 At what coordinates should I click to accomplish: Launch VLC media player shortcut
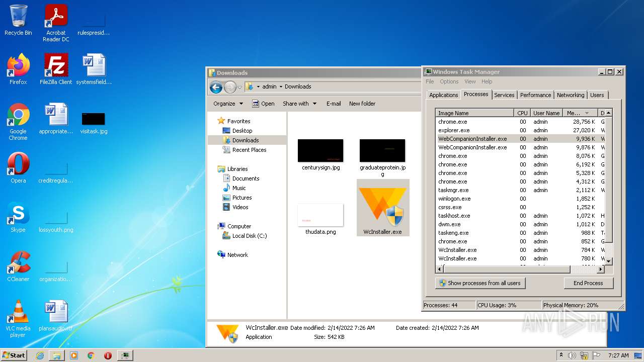[18, 319]
